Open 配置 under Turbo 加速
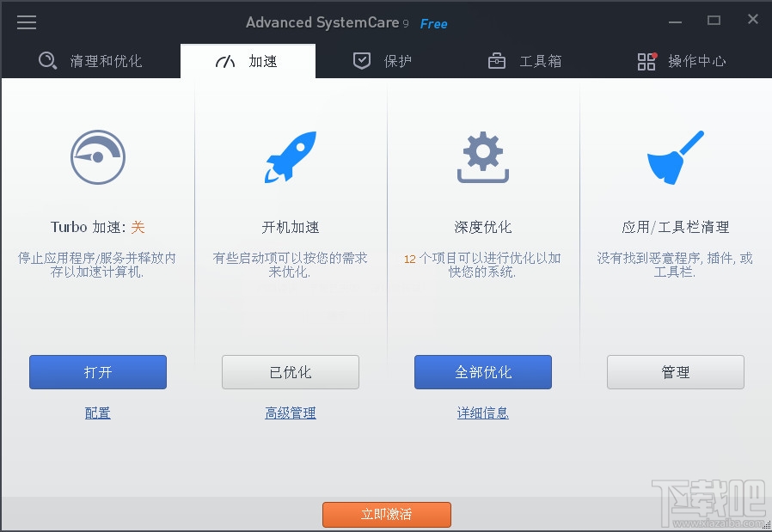 click(97, 413)
